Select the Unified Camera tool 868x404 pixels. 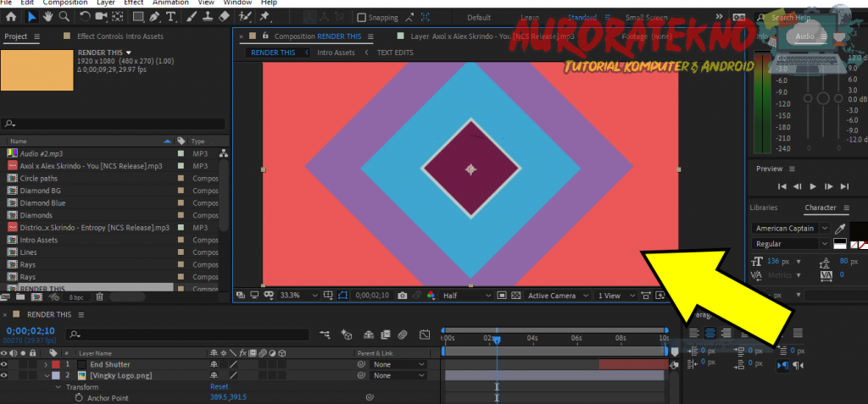(x=101, y=17)
